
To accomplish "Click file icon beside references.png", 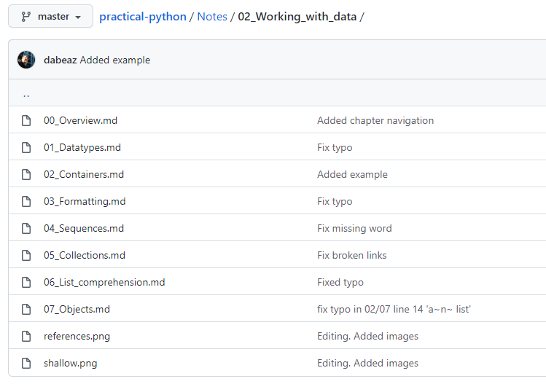I will coord(26,336).
